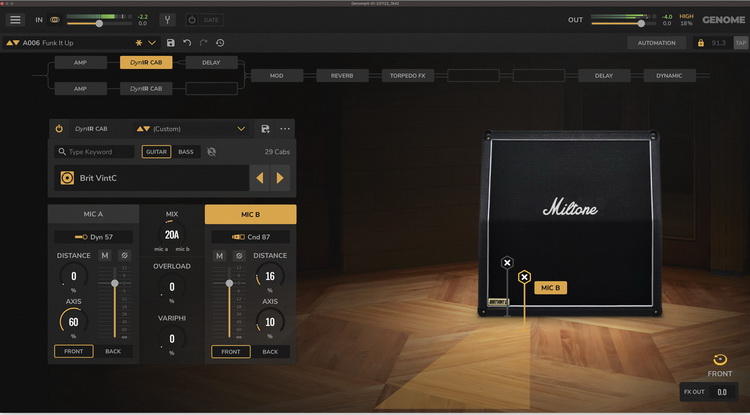Open the hamburger main menu
This screenshot has width=750, height=415.
[15, 20]
